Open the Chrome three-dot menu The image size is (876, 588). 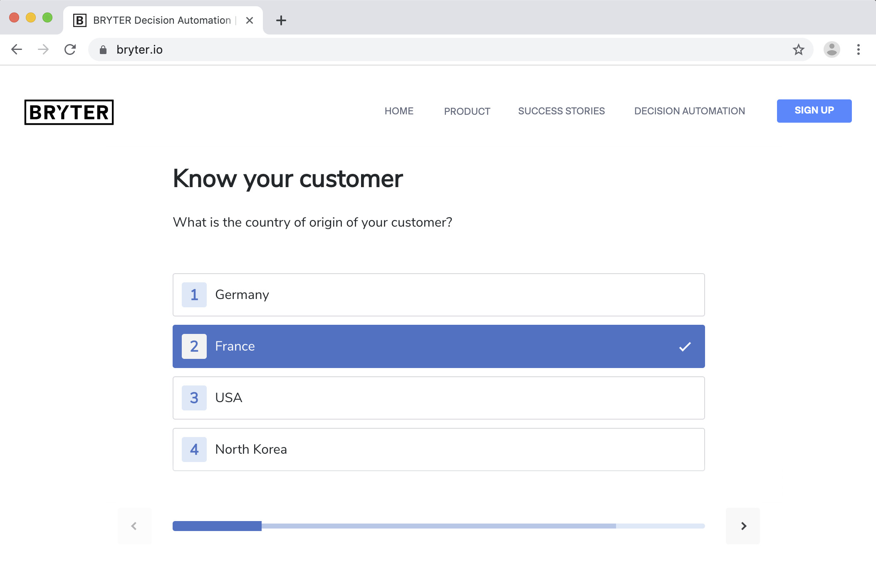click(859, 49)
